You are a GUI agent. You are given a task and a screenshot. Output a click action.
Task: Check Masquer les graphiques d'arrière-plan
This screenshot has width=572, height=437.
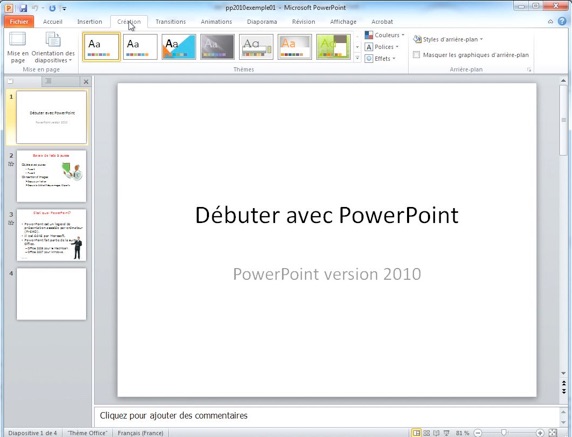(x=416, y=55)
